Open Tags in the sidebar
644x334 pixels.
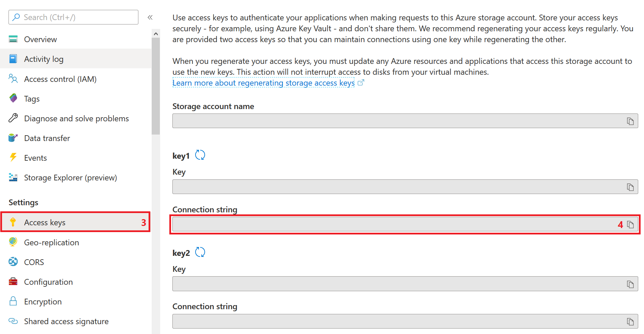click(76, 99)
